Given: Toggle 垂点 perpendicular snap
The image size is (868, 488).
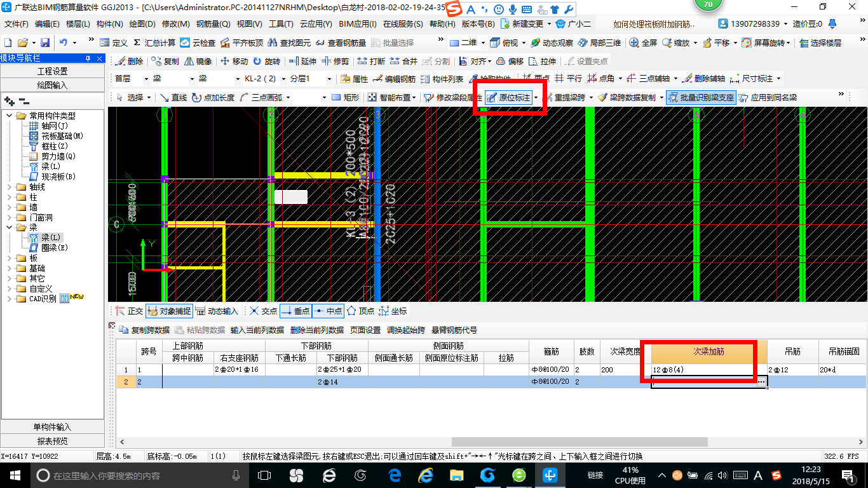Looking at the screenshot, I should (x=295, y=311).
